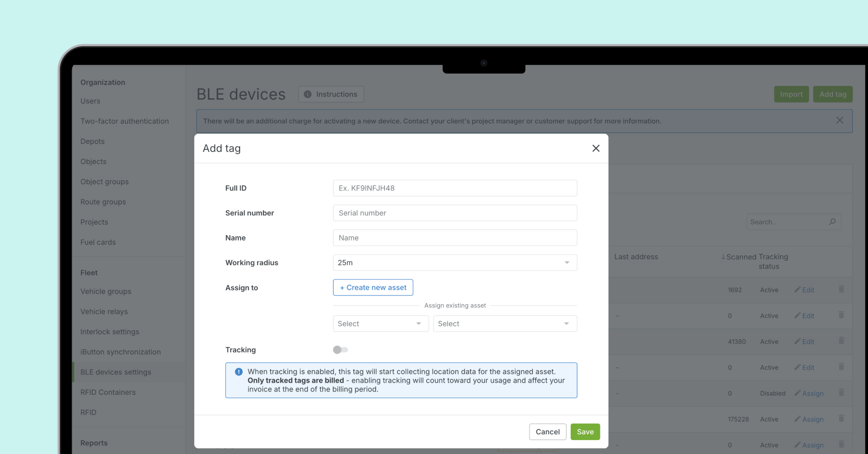This screenshot has width=868, height=454.
Task: Open Projects in the sidebar
Action: [94, 223]
